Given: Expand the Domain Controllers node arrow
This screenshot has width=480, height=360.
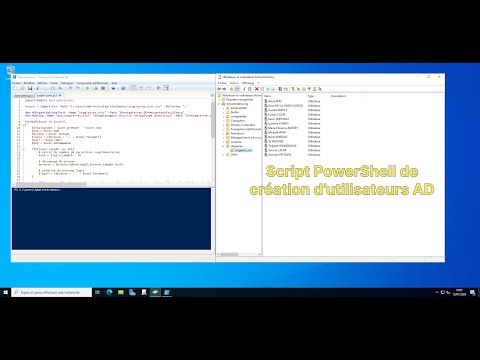Looking at the screenshot, I should pyautogui.click(x=223, y=125).
